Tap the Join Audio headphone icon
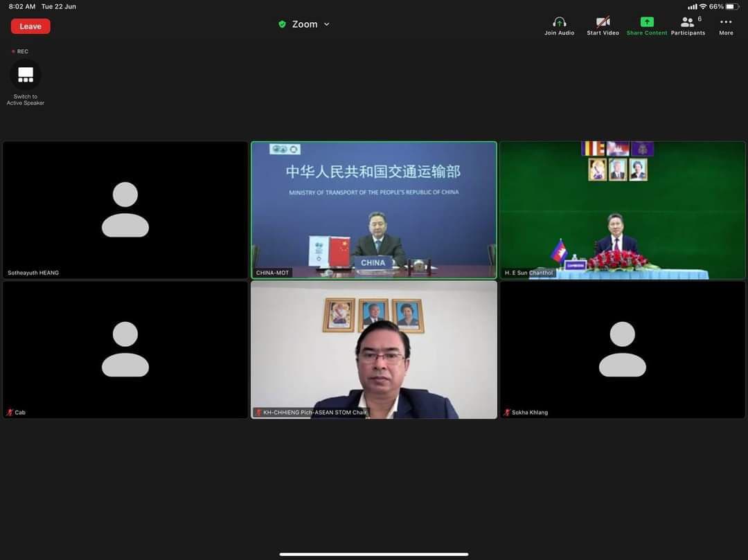This screenshot has width=748, height=560. pos(559,22)
